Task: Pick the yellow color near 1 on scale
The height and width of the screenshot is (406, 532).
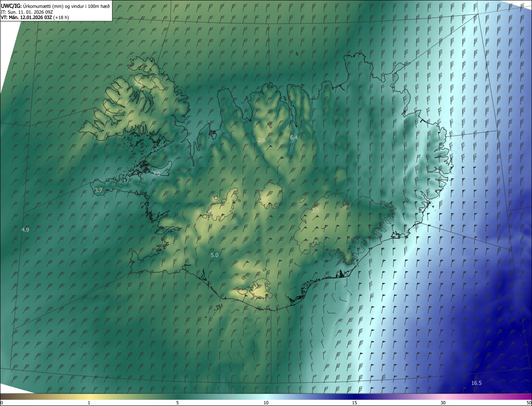Action: click(x=89, y=396)
